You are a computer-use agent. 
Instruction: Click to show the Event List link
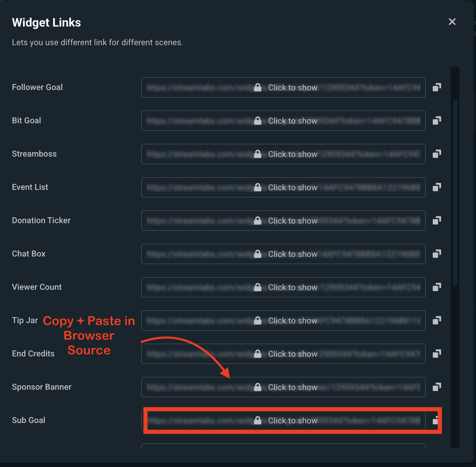coord(293,187)
